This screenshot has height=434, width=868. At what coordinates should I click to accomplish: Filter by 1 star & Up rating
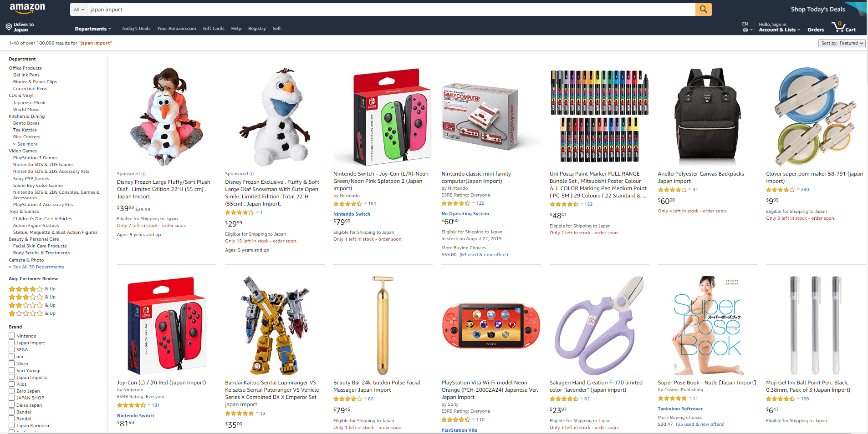(x=32, y=313)
